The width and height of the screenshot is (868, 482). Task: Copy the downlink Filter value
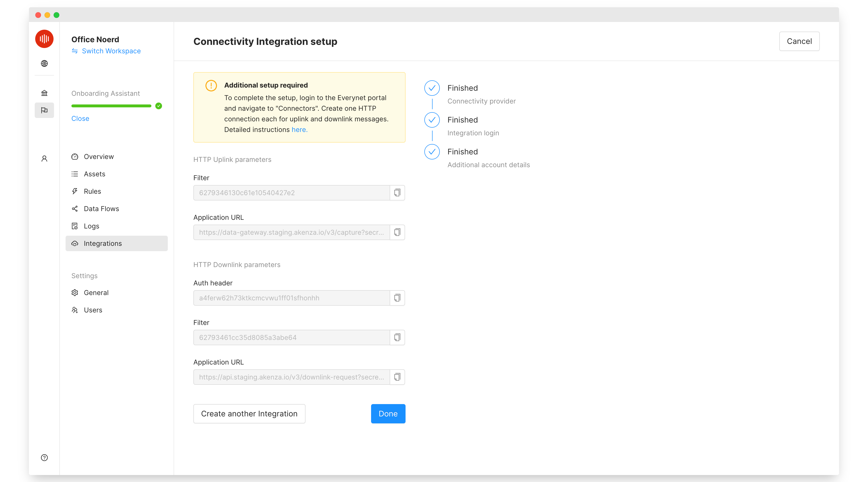click(397, 337)
